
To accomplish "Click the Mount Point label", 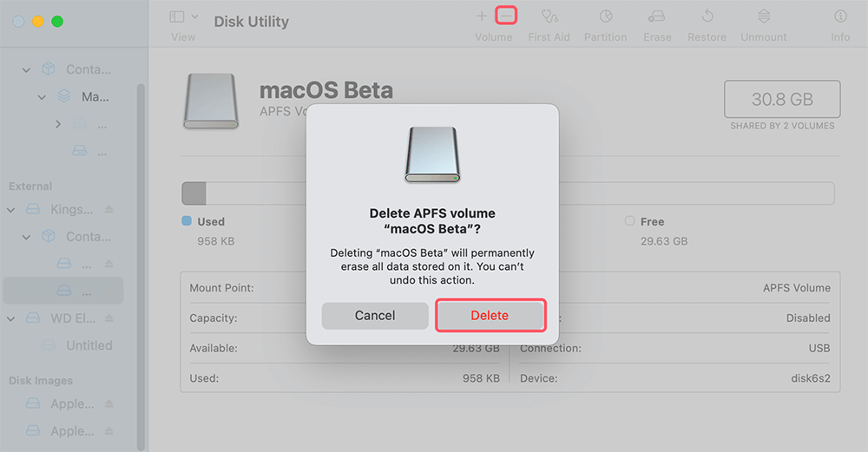I will click(x=221, y=288).
